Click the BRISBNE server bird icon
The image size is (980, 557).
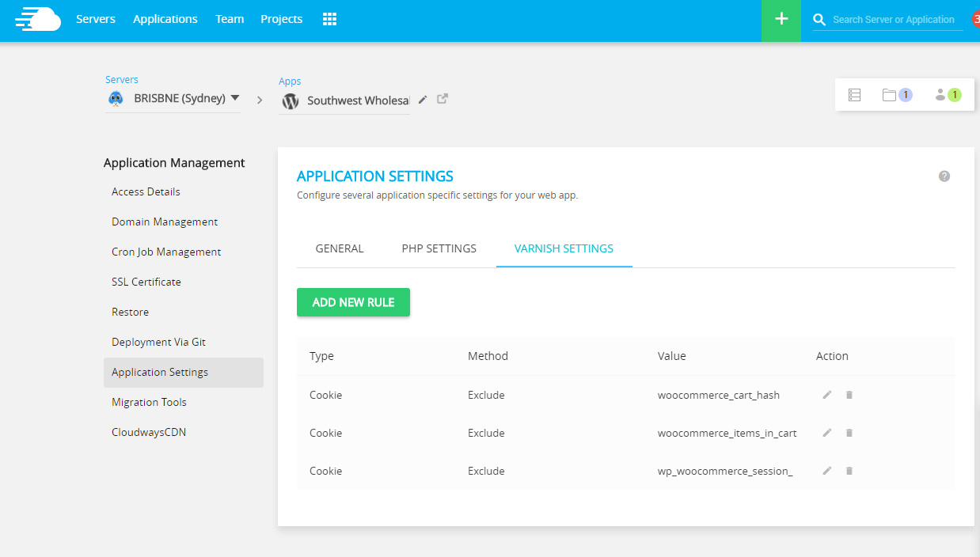click(116, 99)
